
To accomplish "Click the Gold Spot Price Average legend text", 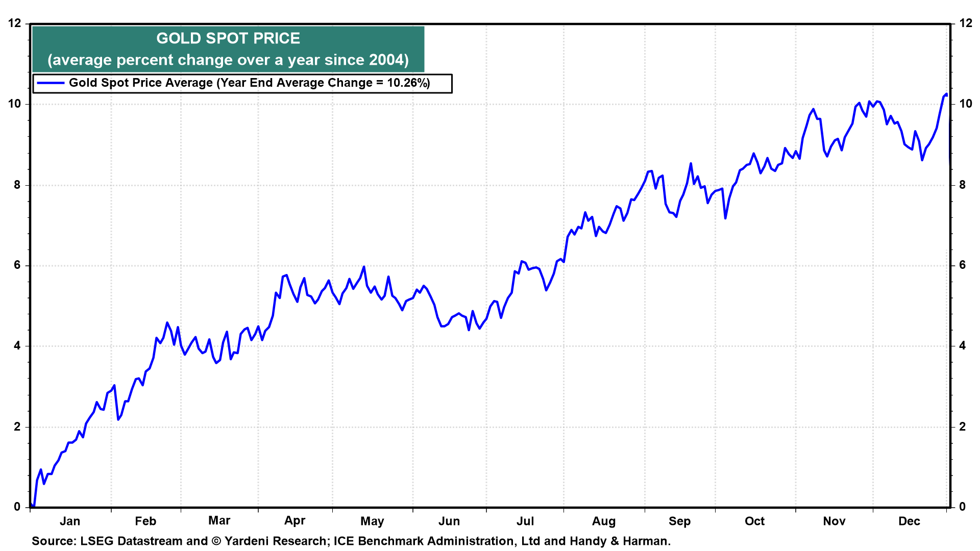I will pos(249,83).
